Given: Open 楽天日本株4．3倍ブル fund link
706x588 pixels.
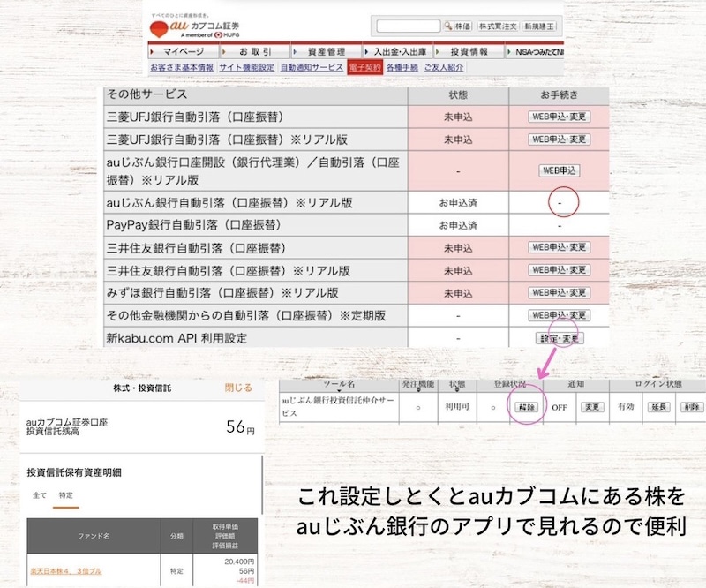Looking at the screenshot, I should [x=65, y=571].
